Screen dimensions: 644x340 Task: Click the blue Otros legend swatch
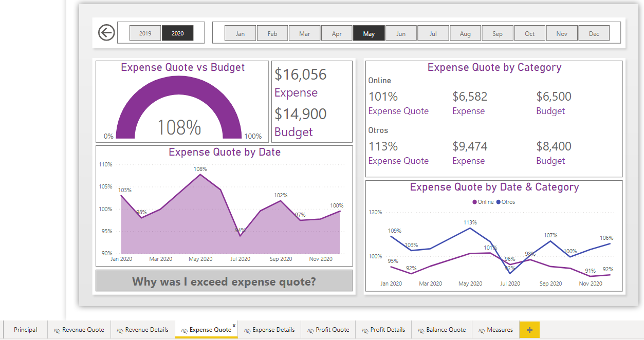498,202
